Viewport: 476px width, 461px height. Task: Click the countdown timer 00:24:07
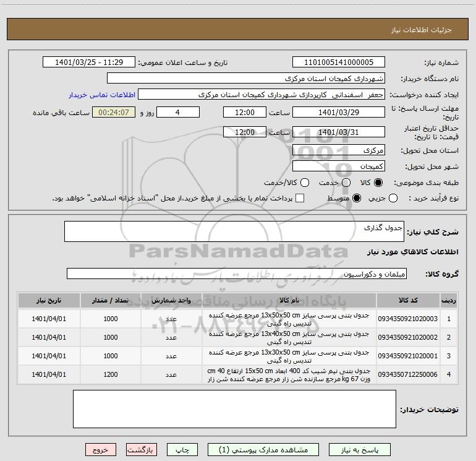click(x=114, y=113)
